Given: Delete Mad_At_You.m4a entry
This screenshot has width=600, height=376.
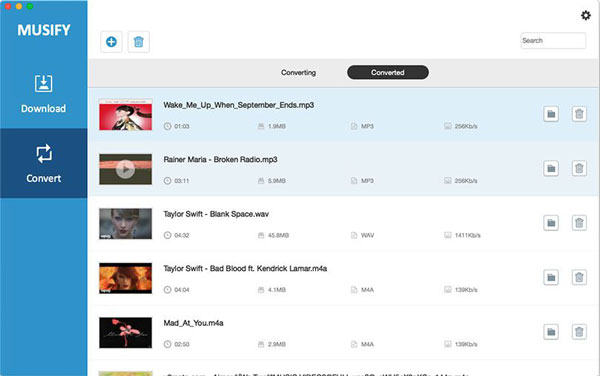Looking at the screenshot, I should click(x=579, y=332).
